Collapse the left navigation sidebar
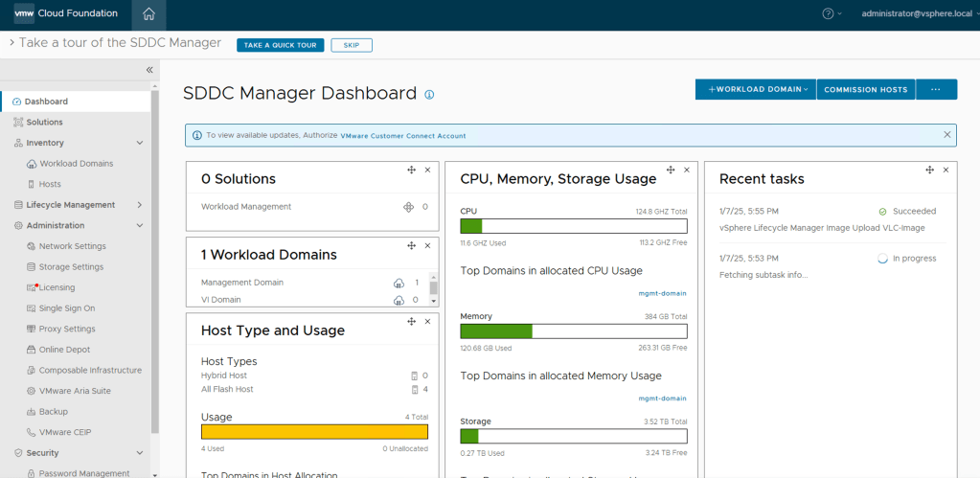The height and width of the screenshot is (478, 980). coord(149,70)
